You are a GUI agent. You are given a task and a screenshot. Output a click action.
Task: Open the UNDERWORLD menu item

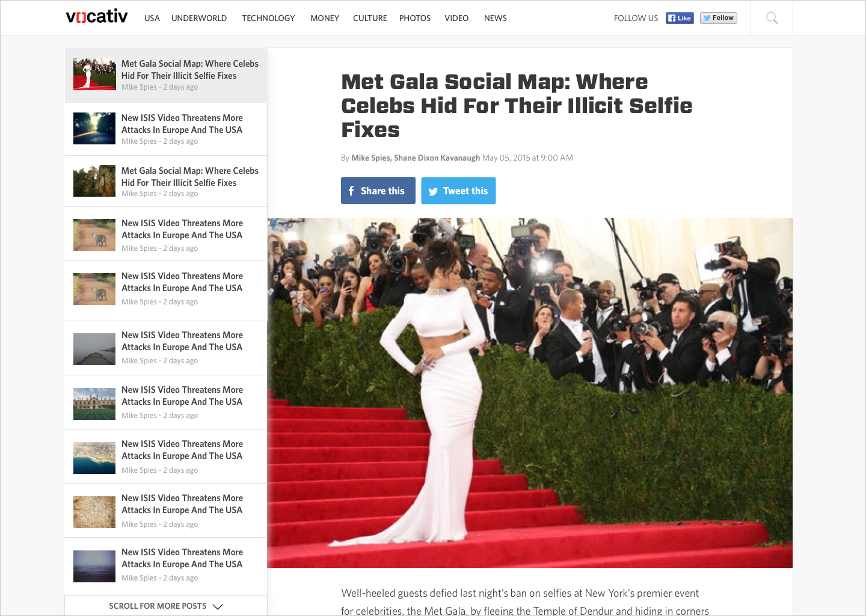199,18
